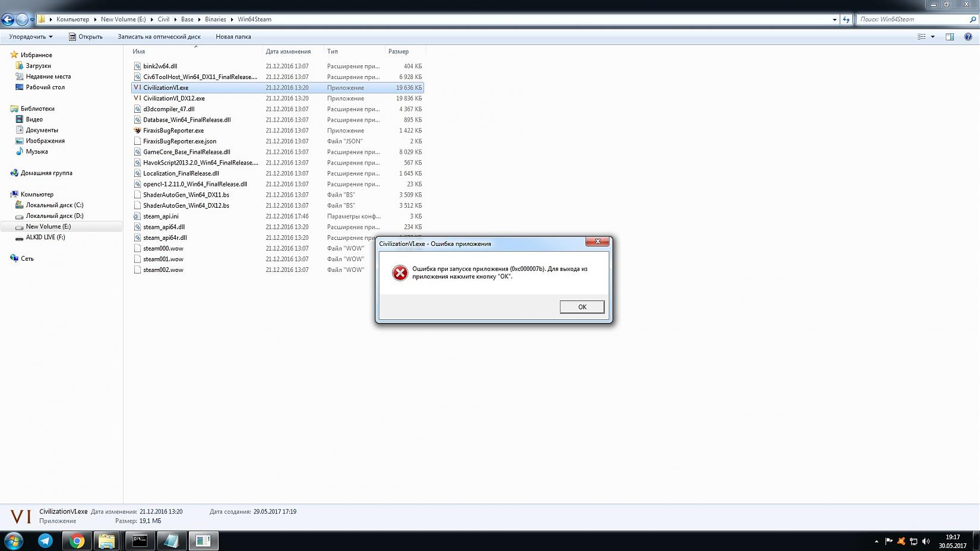Select file name Localization_FinalRelease.dll

(181, 173)
